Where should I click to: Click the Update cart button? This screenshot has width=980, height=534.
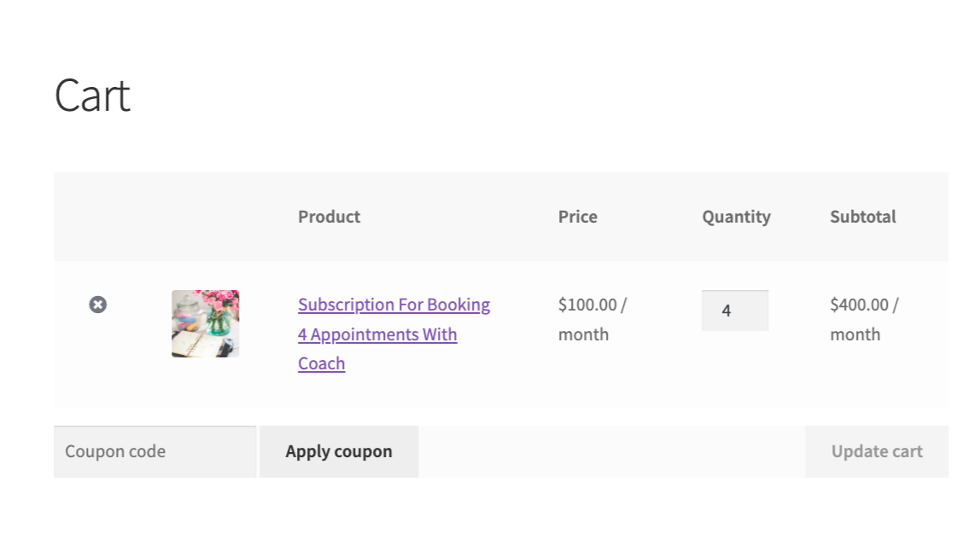coord(877,451)
